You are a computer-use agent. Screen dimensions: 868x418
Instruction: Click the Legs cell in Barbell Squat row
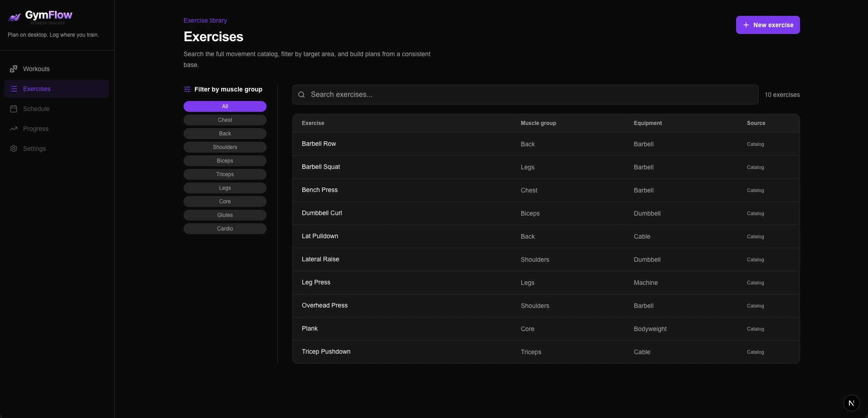(x=528, y=167)
